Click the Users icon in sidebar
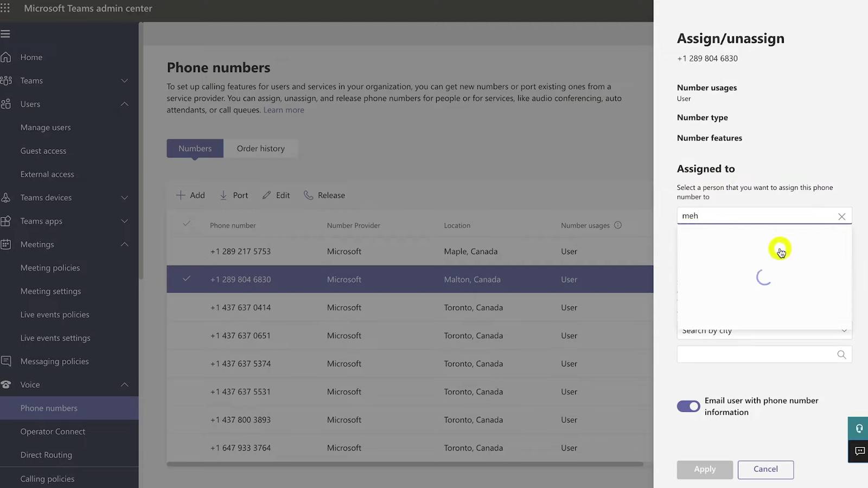Image resolution: width=868 pixels, height=488 pixels. (6, 104)
